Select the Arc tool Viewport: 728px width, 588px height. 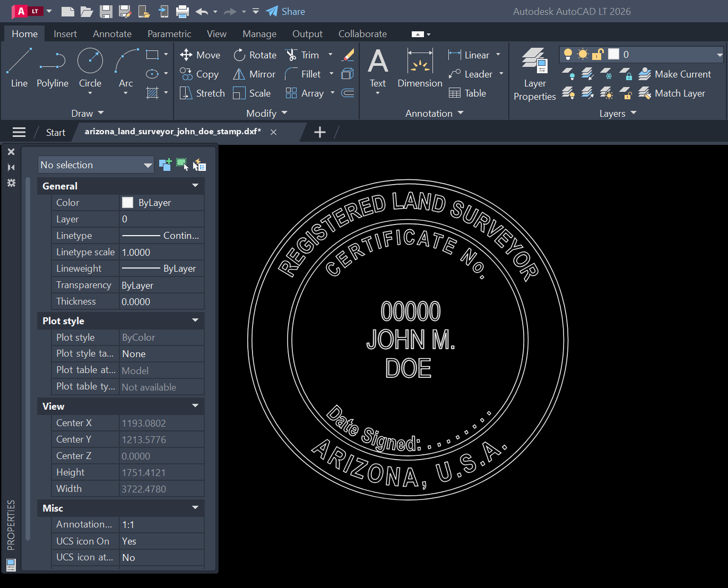pyautogui.click(x=126, y=68)
